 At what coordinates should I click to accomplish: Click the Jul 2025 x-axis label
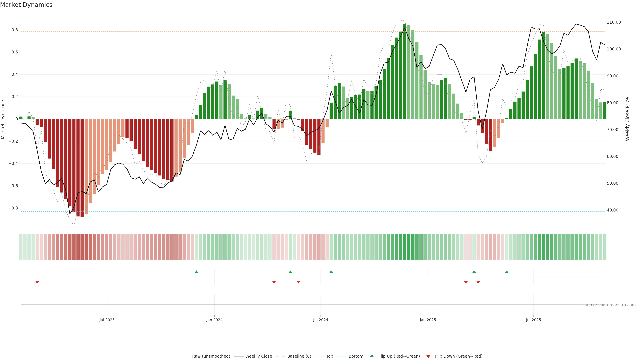click(x=533, y=320)
